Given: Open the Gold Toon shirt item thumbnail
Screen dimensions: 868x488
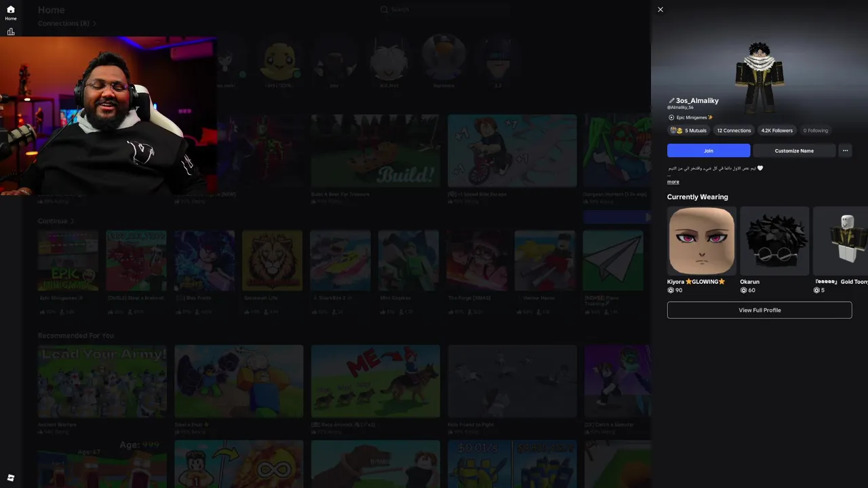Looking at the screenshot, I should point(840,241).
